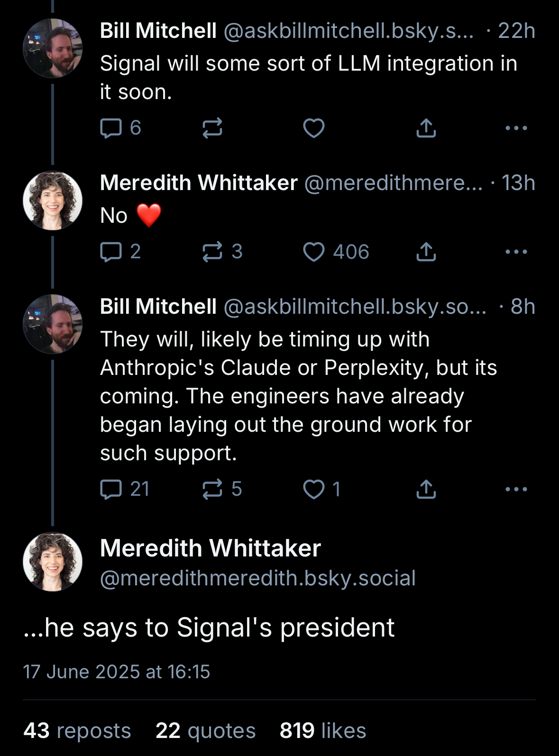The height and width of the screenshot is (756, 559).
Task: Repost Meredith's "No" post
Action: pos(212,252)
